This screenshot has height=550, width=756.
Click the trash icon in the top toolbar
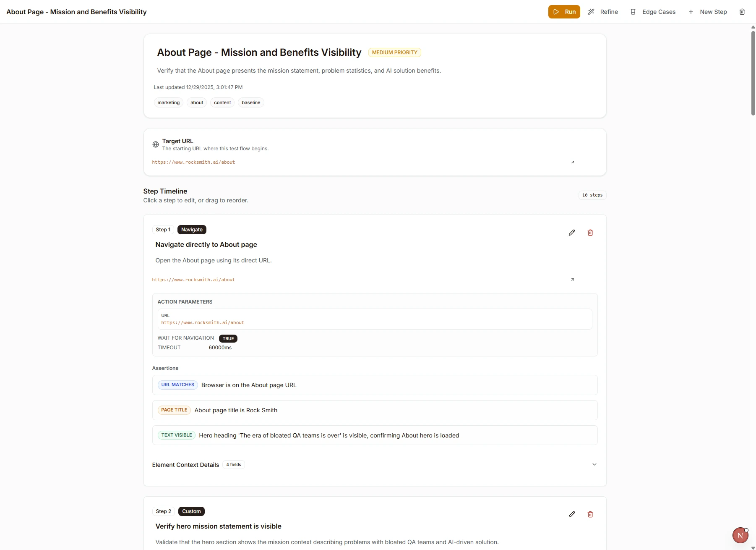[742, 12]
